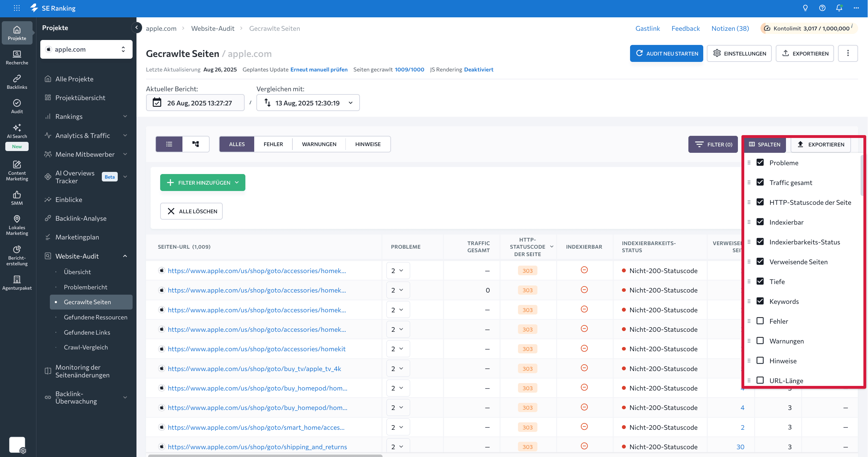The width and height of the screenshot is (868, 457).
Task: Open the buy_tv/apple_tv_4k URL
Action: [254, 369]
